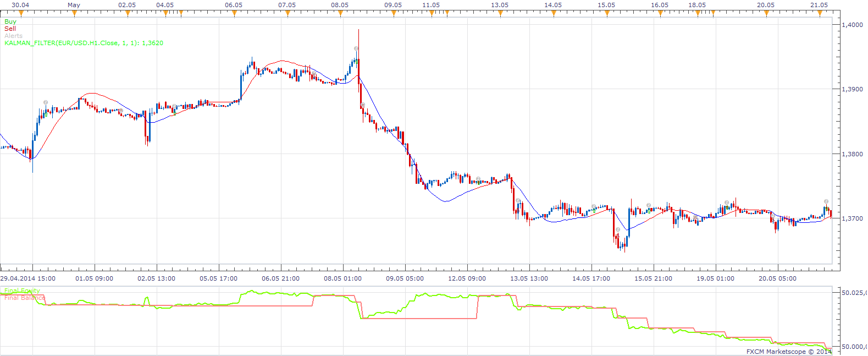Click the Final Equity legend label

(x=22, y=291)
